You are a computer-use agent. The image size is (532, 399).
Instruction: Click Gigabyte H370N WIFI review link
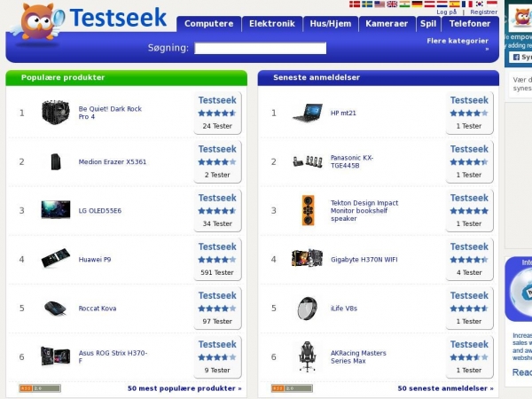coord(364,260)
